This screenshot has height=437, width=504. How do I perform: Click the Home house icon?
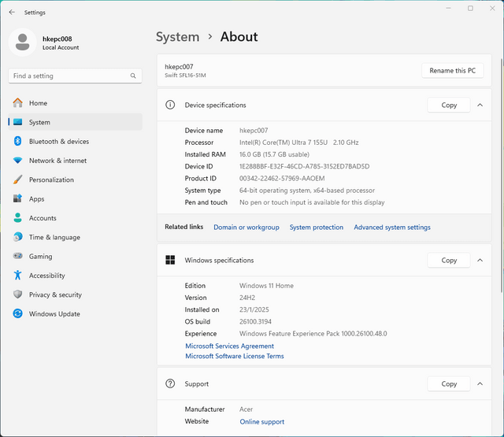click(17, 103)
